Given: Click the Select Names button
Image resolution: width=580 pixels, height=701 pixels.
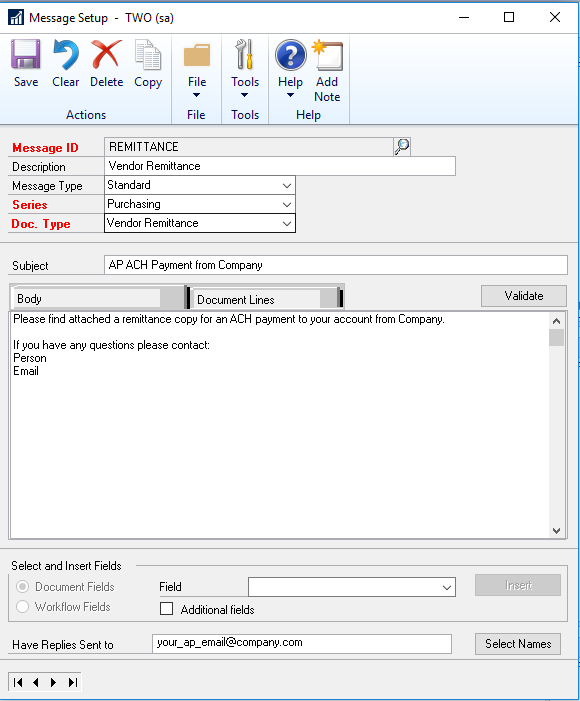Looking at the screenshot, I should (518, 644).
